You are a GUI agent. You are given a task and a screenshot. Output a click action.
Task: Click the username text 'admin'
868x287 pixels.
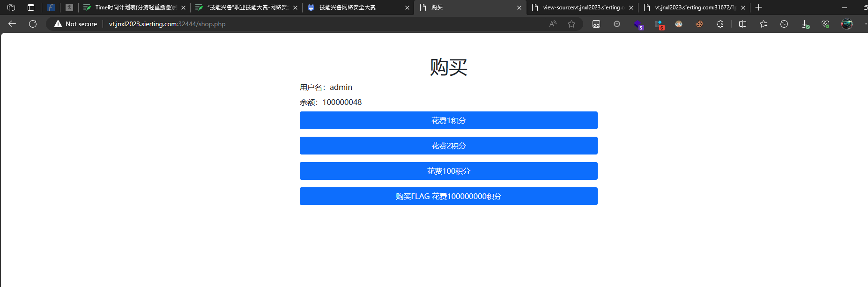(341, 87)
